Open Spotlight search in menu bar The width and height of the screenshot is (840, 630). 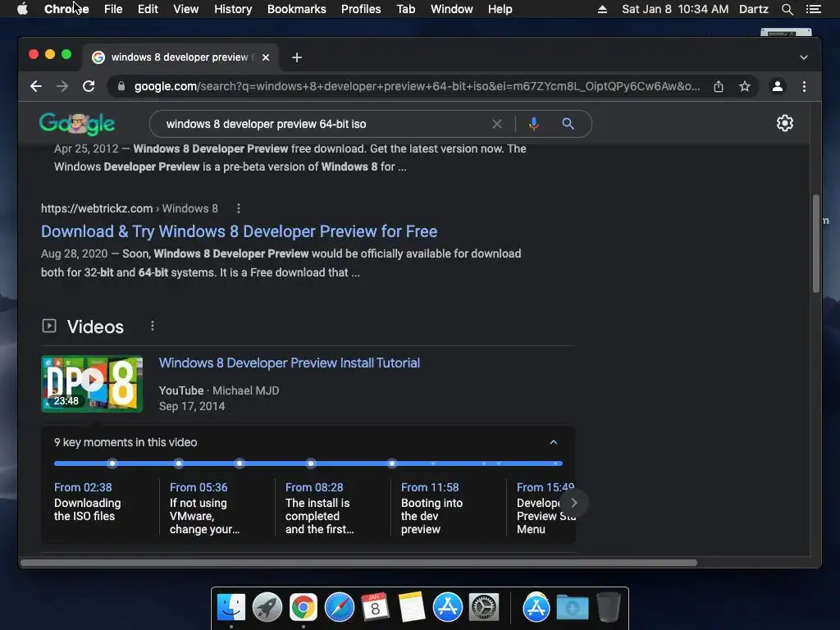click(x=787, y=9)
